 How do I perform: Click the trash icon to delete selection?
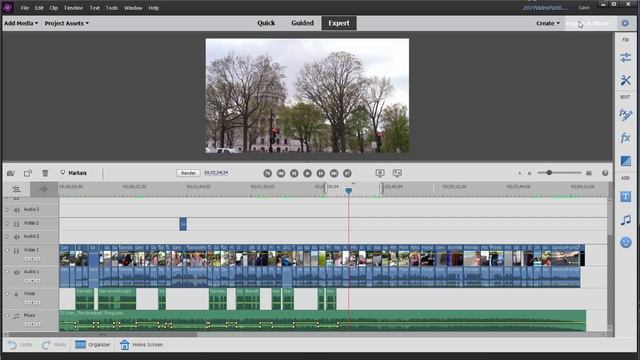pos(45,173)
